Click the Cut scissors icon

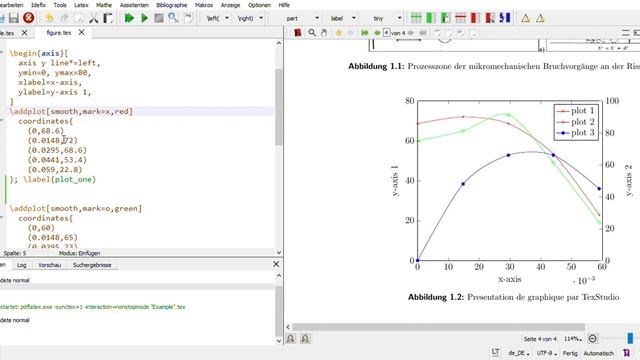93,18
